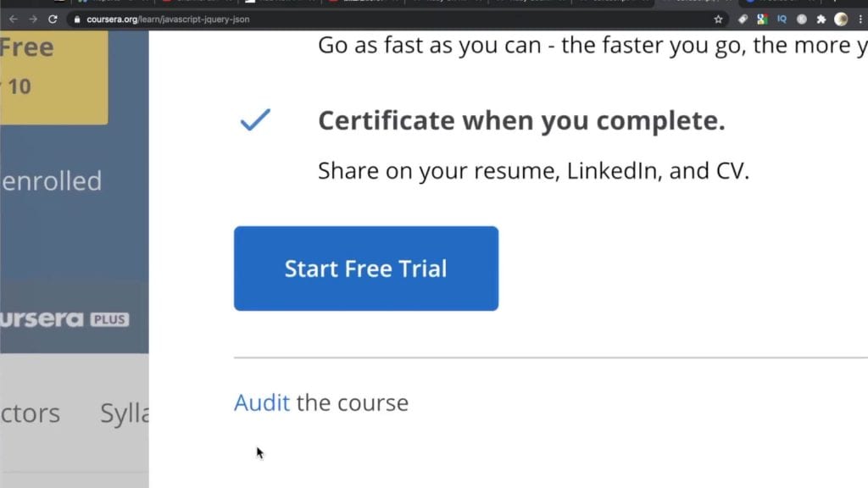Viewport: 868px width, 488px height.
Task: Reload the Coursera page
Action: coord(53,19)
